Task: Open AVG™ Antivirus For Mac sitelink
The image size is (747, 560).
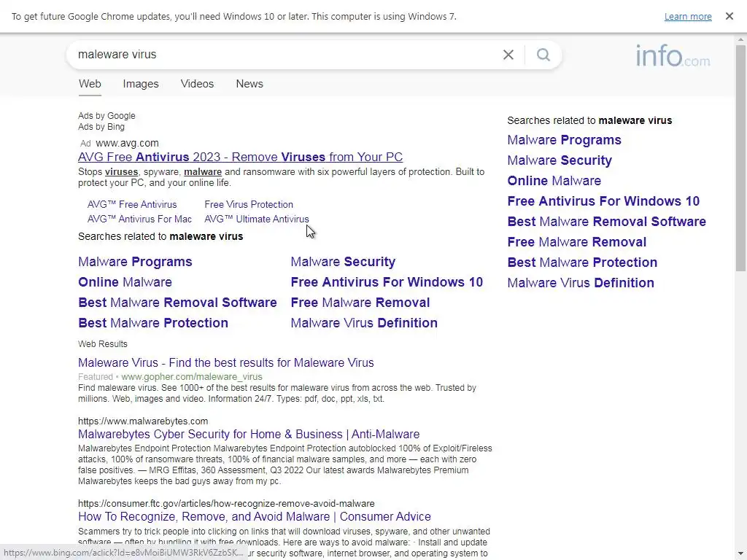Action: tap(139, 219)
